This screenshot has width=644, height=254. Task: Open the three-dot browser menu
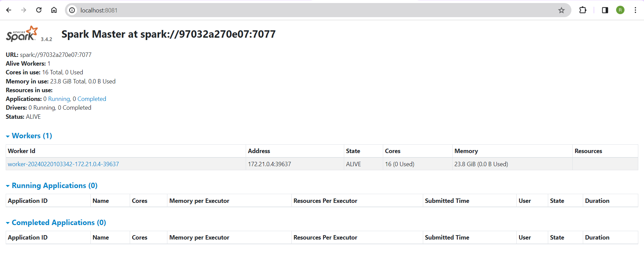coord(635,10)
